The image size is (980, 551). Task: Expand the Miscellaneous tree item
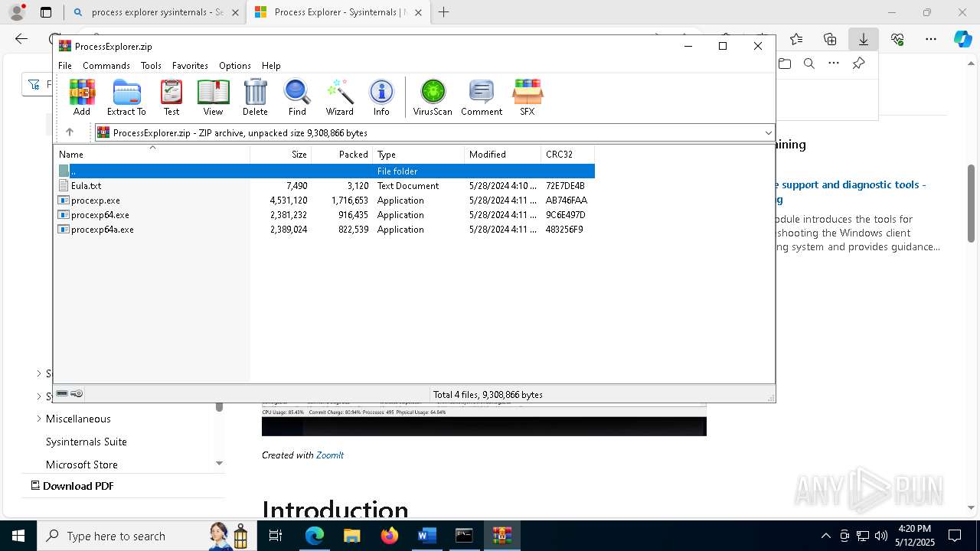(x=39, y=419)
